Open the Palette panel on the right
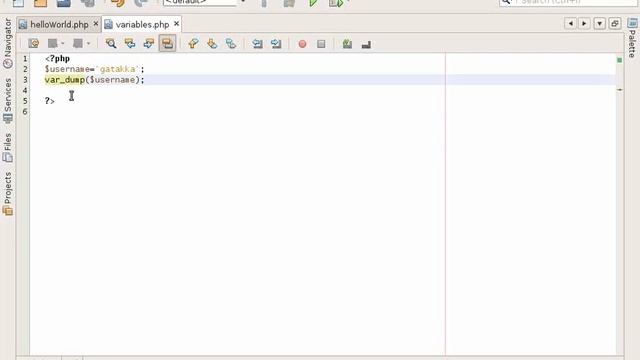This screenshot has height=360, width=640. pos(632,39)
